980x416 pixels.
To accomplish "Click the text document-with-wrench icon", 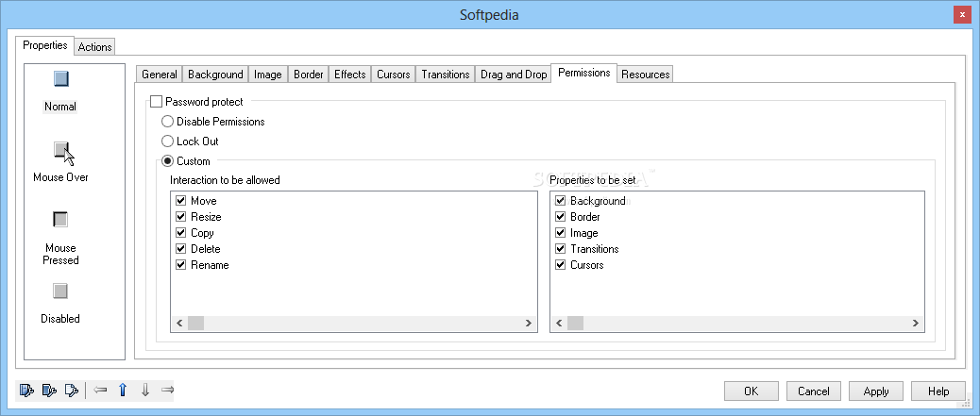I will click(x=72, y=391).
